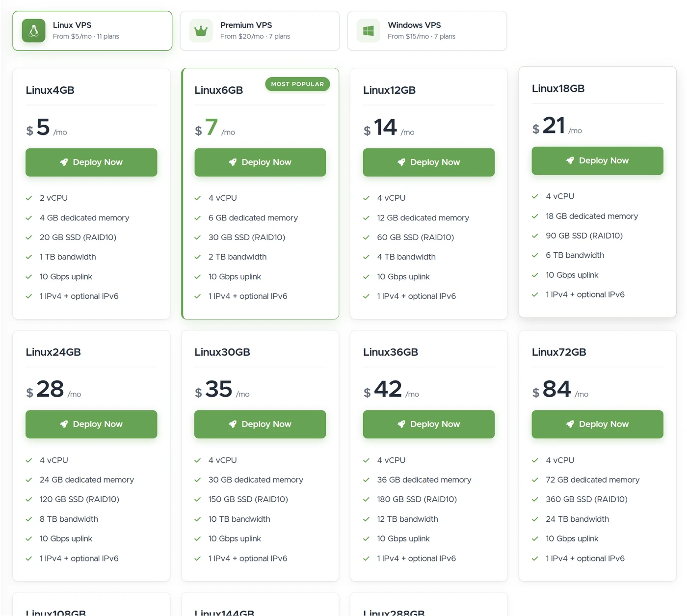The height and width of the screenshot is (616, 687).
Task: Click the Premium VPS crown icon
Action: pos(201,31)
